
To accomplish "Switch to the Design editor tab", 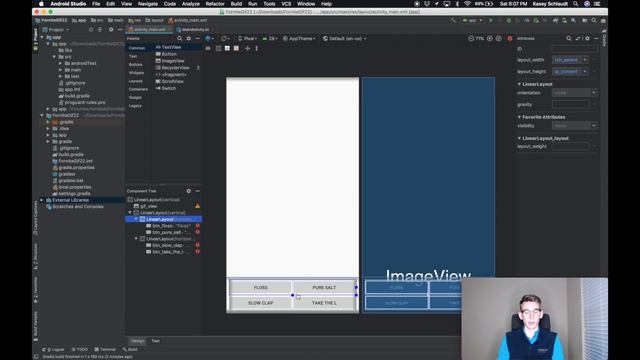I will (x=138, y=341).
